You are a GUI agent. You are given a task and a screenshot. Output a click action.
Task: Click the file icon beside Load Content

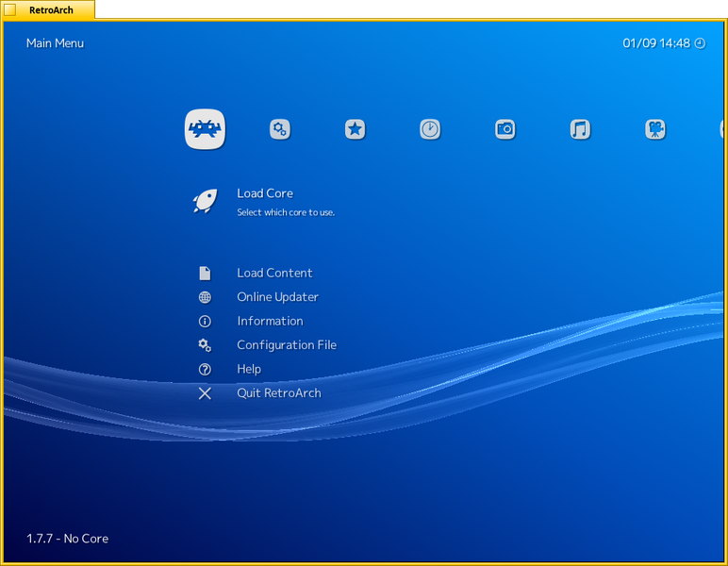coord(205,273)
